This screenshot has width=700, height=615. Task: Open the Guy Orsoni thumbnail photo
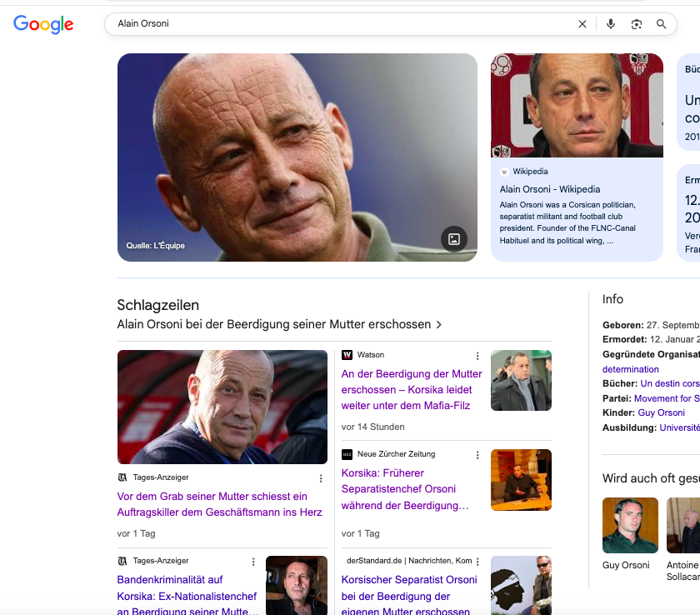pos(630,525)
